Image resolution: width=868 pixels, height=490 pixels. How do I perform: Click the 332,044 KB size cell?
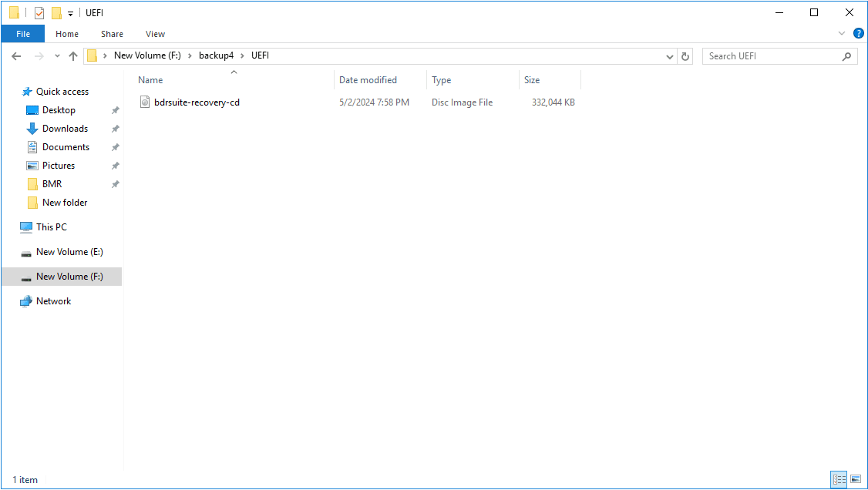click(x=553, y=102)
